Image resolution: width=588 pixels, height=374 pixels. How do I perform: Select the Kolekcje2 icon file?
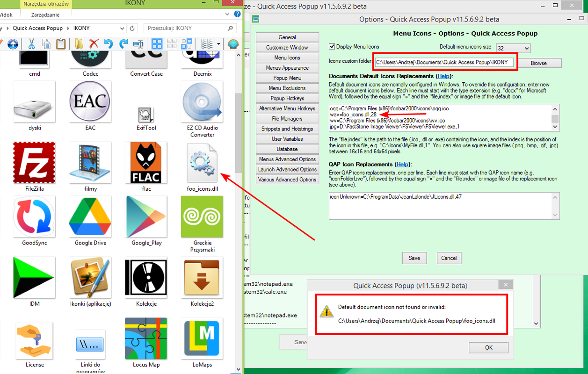(x=203, y=282)
